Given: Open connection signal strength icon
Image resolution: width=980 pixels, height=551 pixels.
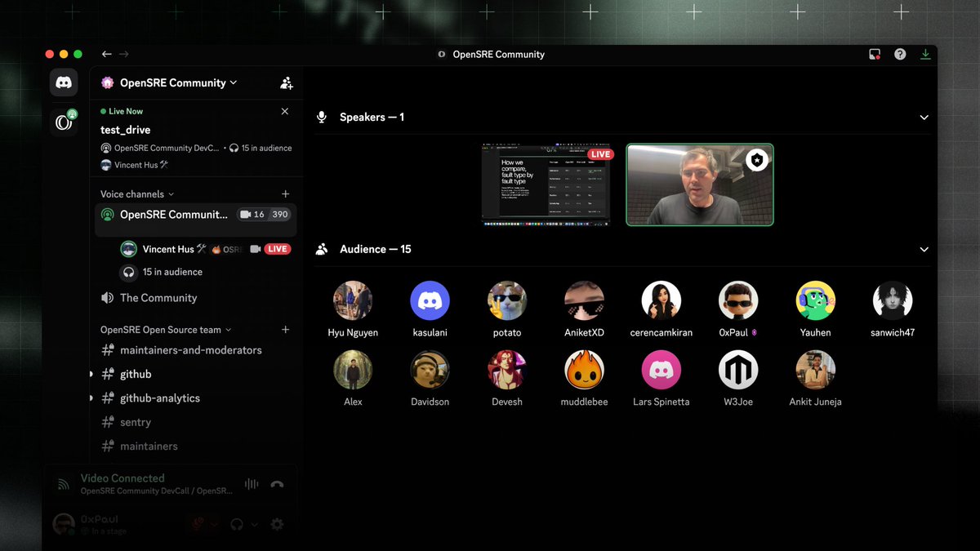Looking at the screenshot, I should [x=63, y=485].
